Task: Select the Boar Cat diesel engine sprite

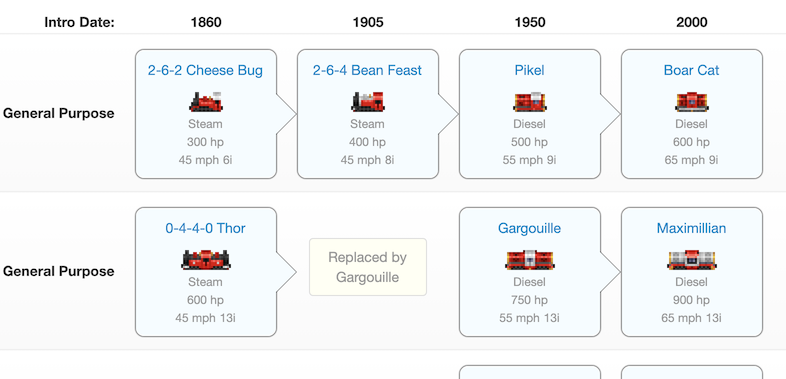Action: [x=692, y=101]
